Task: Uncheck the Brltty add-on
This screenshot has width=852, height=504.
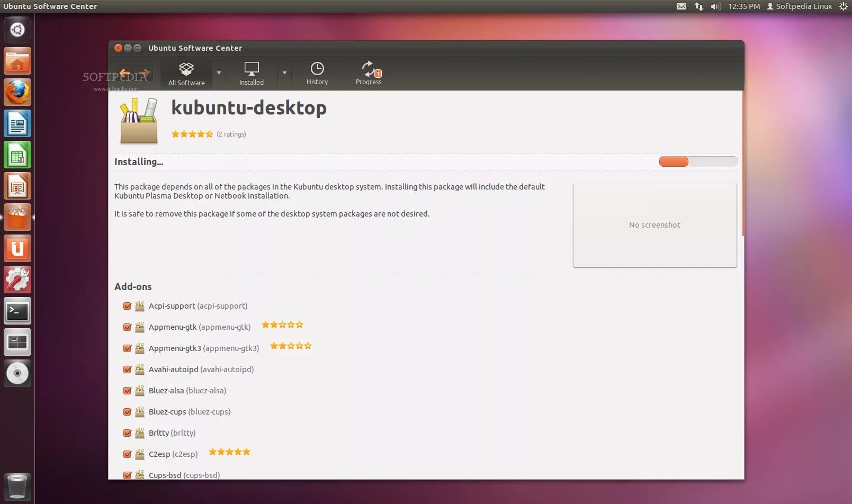Action: coord(127,433)
